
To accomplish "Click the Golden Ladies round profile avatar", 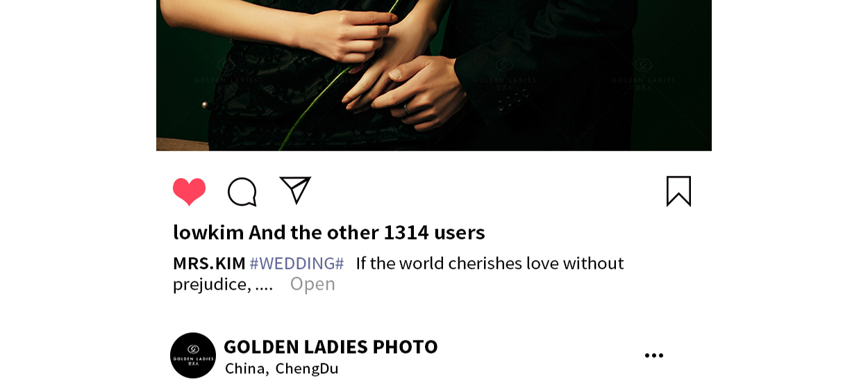I will [193, 355].
